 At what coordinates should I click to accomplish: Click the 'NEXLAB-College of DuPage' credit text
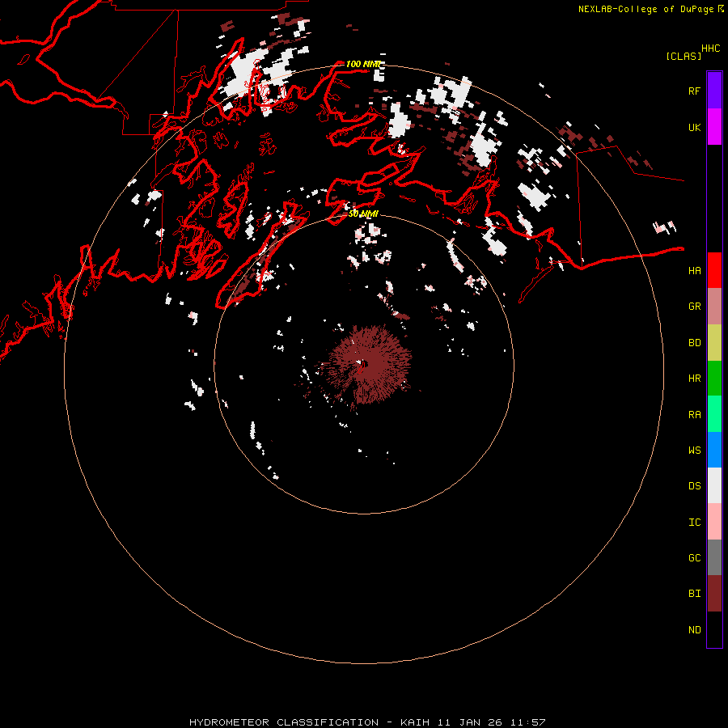[645, 9]
